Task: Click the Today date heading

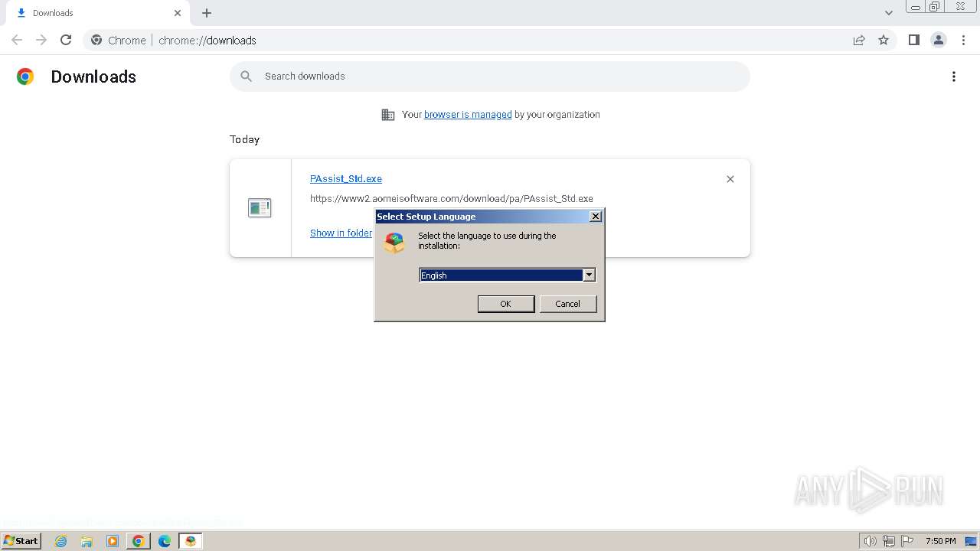Action: (x=244, y=139)
